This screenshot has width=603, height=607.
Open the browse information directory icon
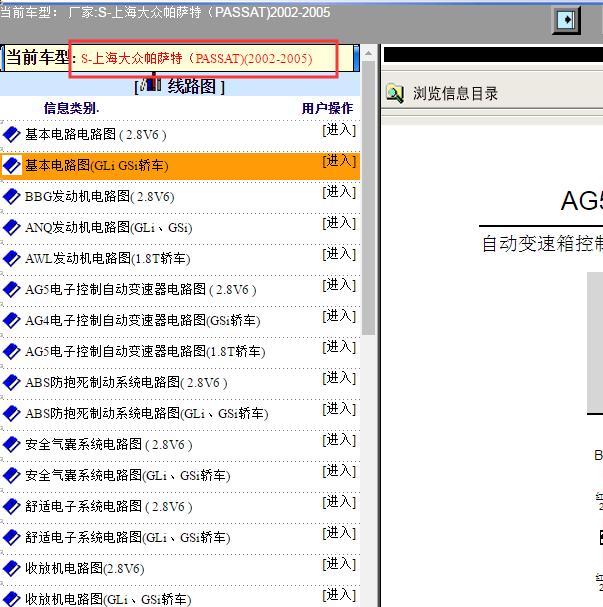pos(395,93)
